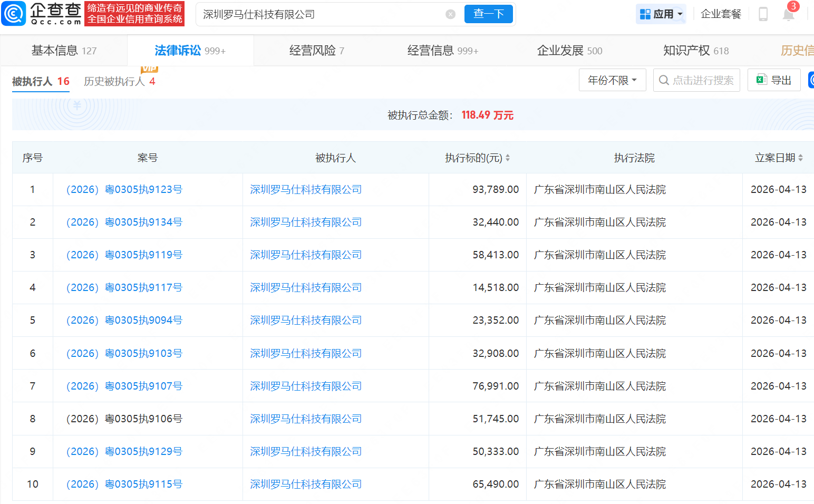Go to the 基本信息 tab

coord(64,51)
